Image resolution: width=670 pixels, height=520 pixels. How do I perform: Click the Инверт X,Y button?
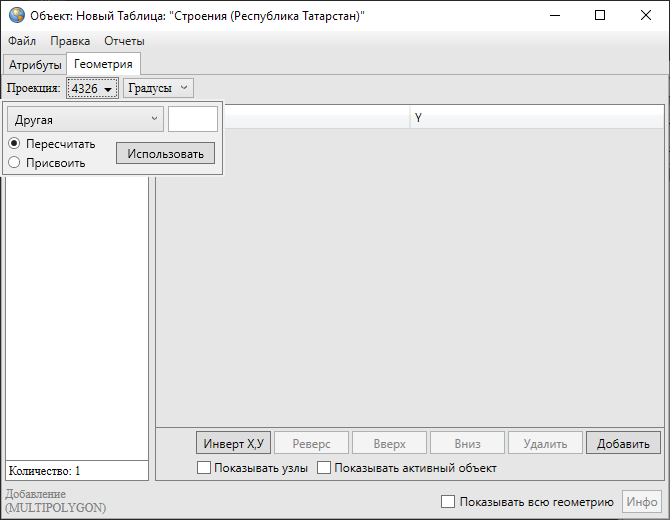pyautogui.click(x=233, y=443)
